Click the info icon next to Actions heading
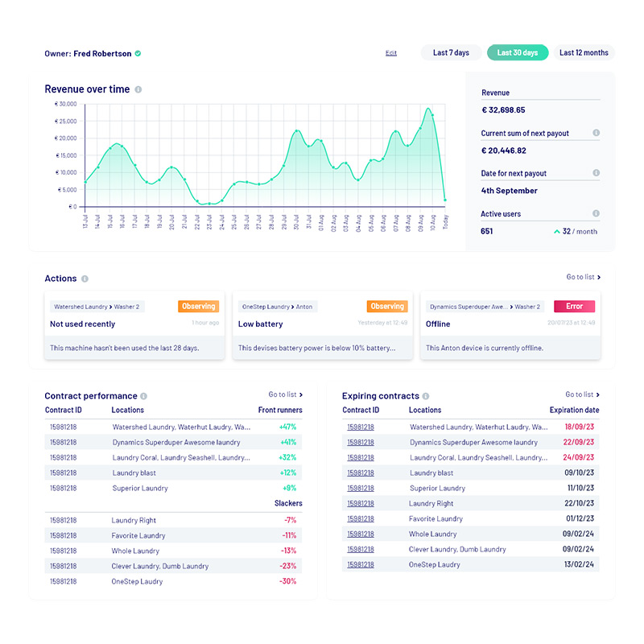Viewport: 644px width, 644px height. [x=85, y=279]
